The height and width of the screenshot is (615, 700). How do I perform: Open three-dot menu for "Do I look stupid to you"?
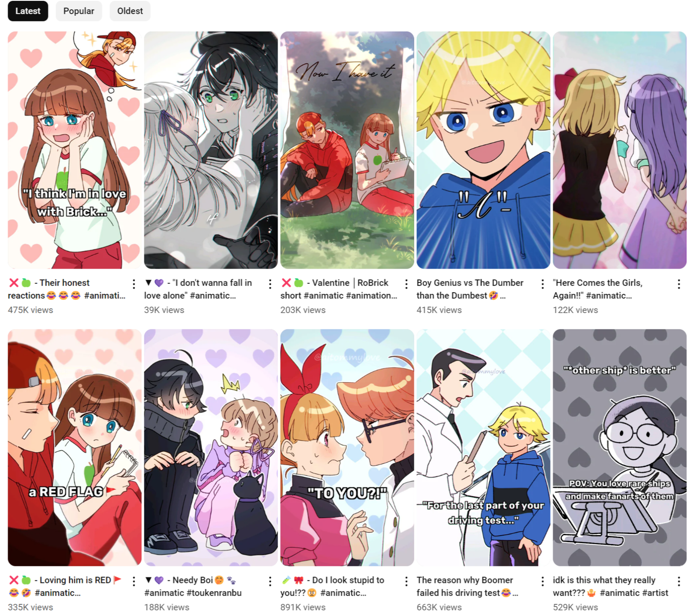[x=406, y=581]
